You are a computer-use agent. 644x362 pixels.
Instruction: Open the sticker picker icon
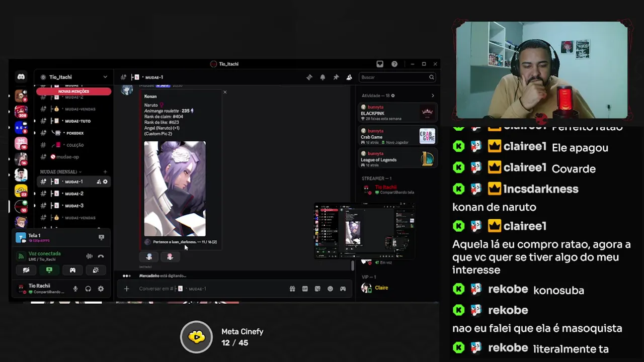pos(317,289)
